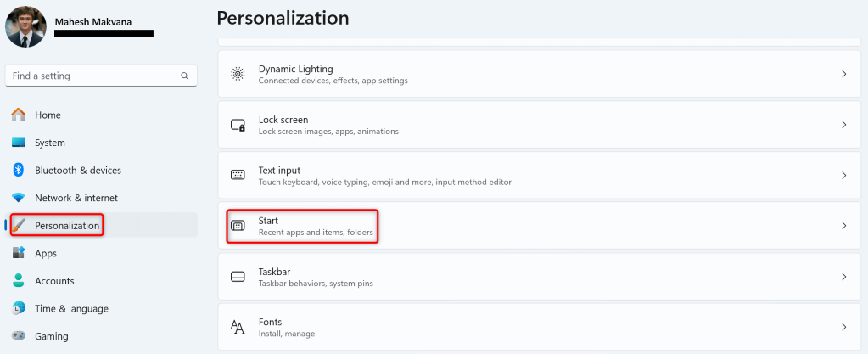Expand Dynamic Lighting chevron arrow

[x=843, y=74]
